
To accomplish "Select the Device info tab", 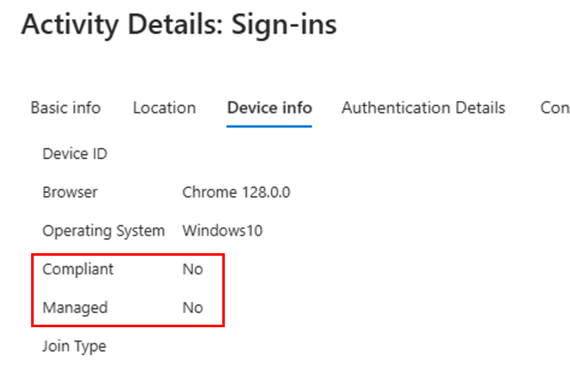I will (269, 108).
